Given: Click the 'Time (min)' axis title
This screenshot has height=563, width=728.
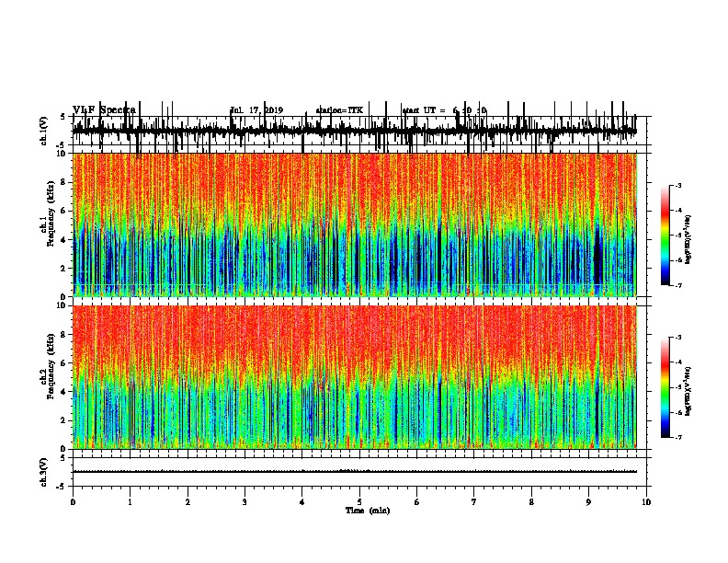Looking at the screenshot, I should tap(368, 511).
